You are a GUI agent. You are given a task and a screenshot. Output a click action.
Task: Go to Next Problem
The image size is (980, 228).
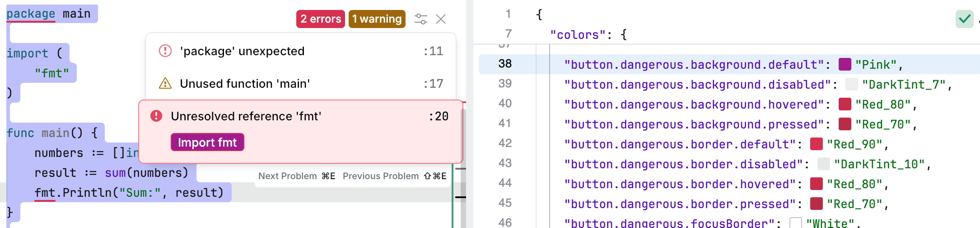pyautogui.click(x=297, y=176)
